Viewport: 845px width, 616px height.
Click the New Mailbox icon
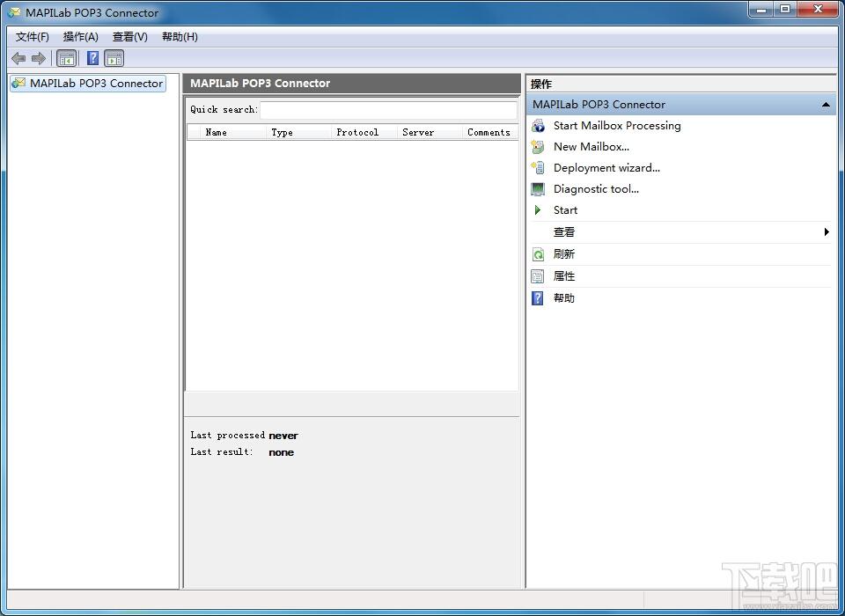[x=538, y=147]
